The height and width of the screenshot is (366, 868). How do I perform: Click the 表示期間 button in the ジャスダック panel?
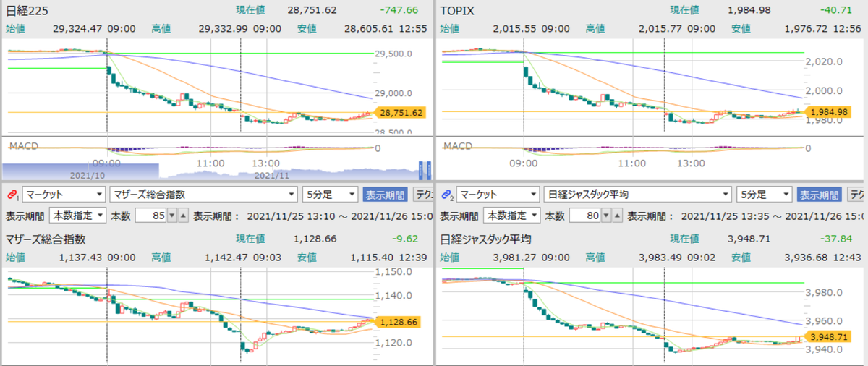819,195
